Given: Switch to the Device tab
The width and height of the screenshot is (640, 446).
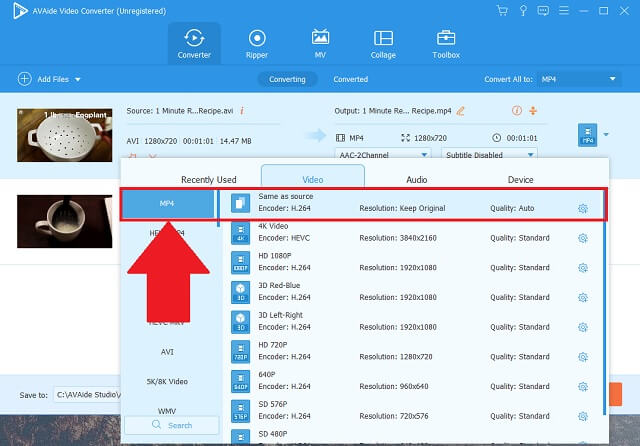Looking at the screenshot, I should [x=520, y=180].
